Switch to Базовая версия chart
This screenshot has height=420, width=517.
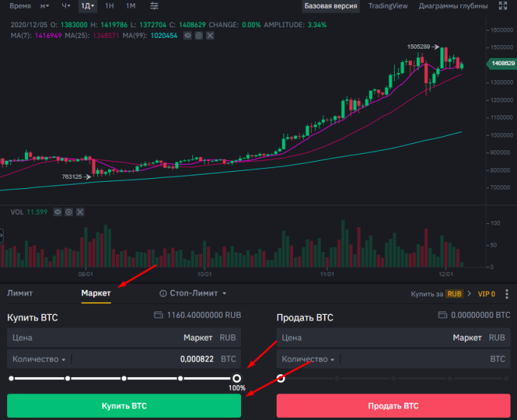click(x=330, y=6)
